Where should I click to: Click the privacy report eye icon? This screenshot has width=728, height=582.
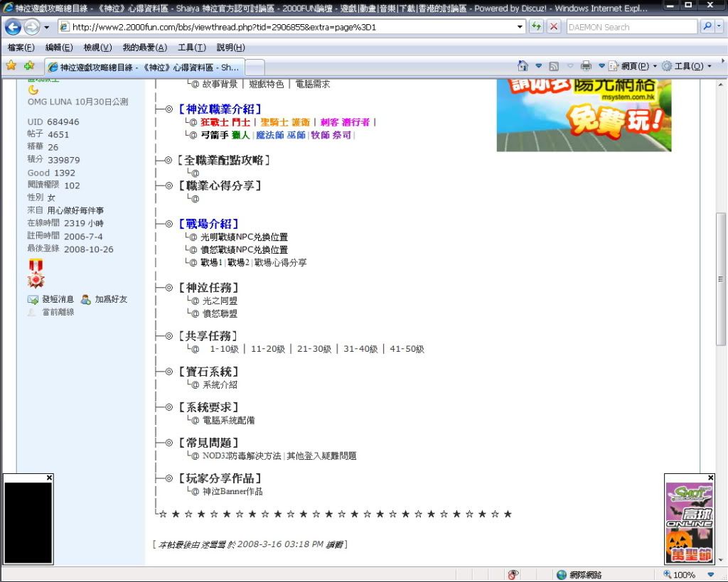(513, 574)
